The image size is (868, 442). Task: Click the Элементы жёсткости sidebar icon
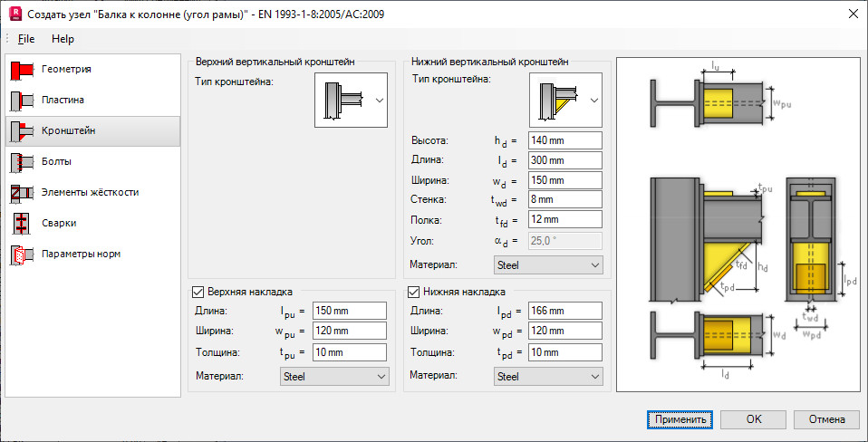coord(23,193)
